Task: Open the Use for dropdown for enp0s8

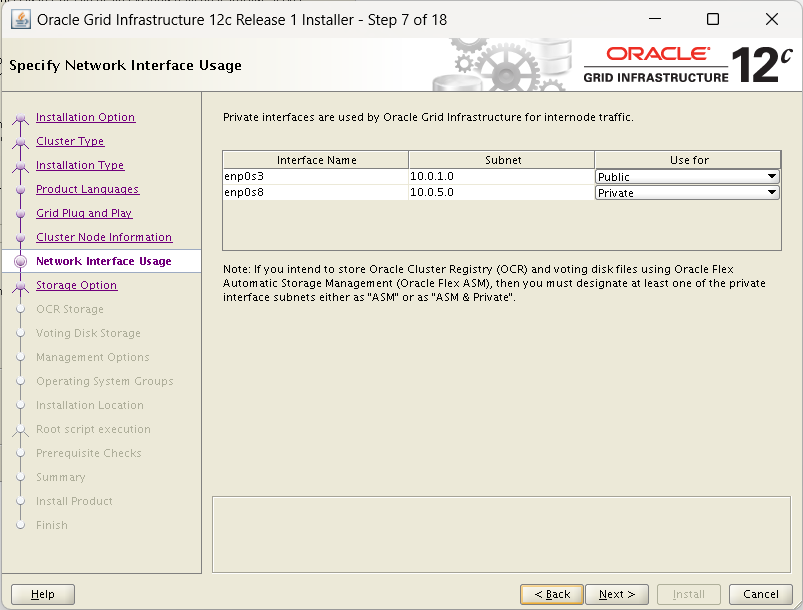Action: tap(687, 193)
